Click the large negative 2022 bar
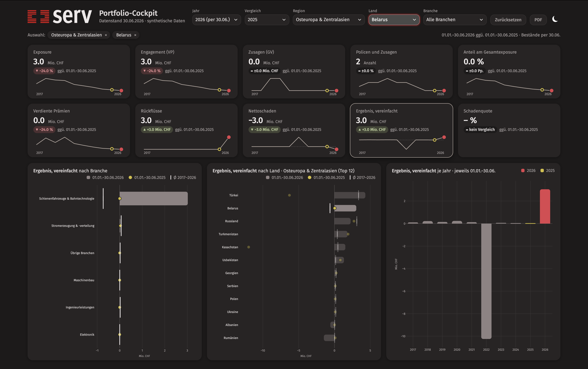The height and width of the screenshot is (369, 588). [486, 281]
